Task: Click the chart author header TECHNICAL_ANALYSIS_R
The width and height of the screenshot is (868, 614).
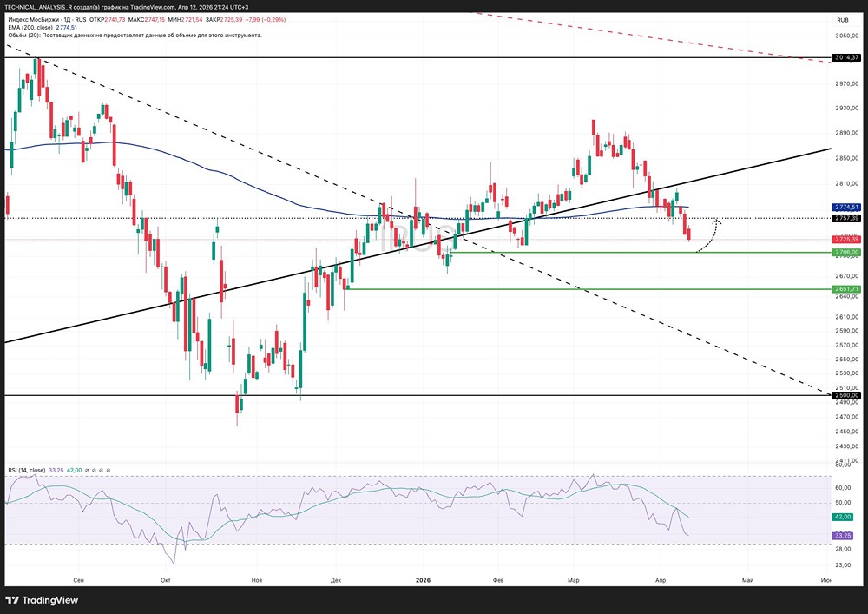Action: click(38, 7)
